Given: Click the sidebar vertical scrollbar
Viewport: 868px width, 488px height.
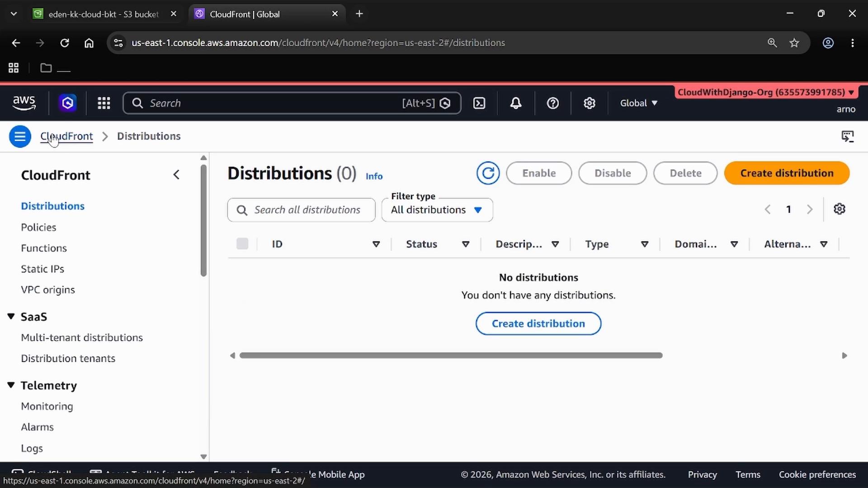Looking at the screenshot, I should tap(203, 221).
